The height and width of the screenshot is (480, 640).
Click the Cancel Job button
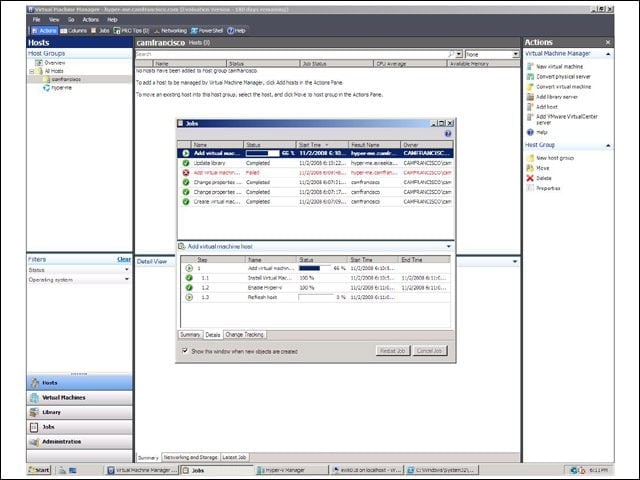430,351
